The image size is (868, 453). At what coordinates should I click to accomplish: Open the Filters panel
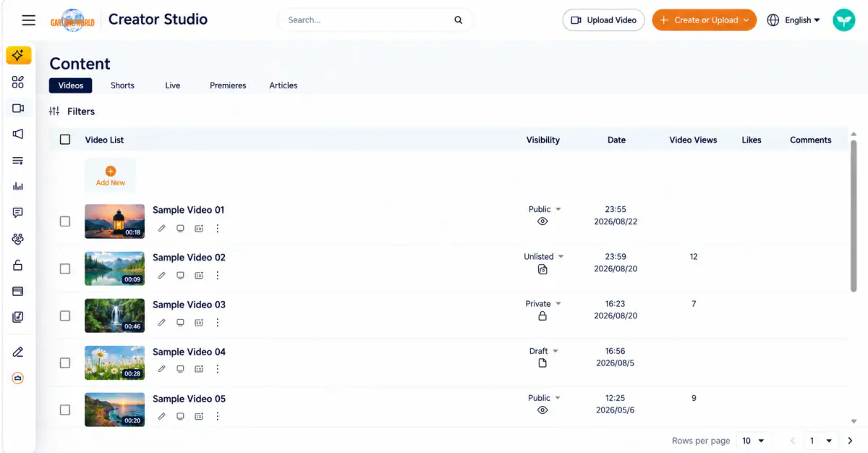click(72, 111)
